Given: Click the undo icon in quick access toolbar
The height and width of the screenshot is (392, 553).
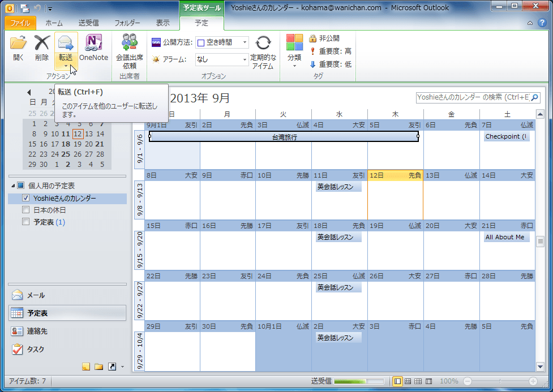Looking at the screenshot, I should point(37,8).
